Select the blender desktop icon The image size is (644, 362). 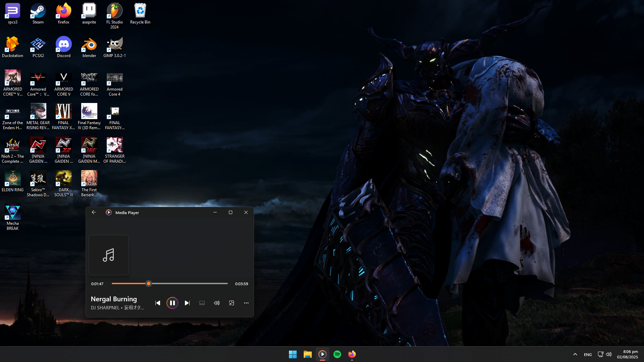click(89, 47)
